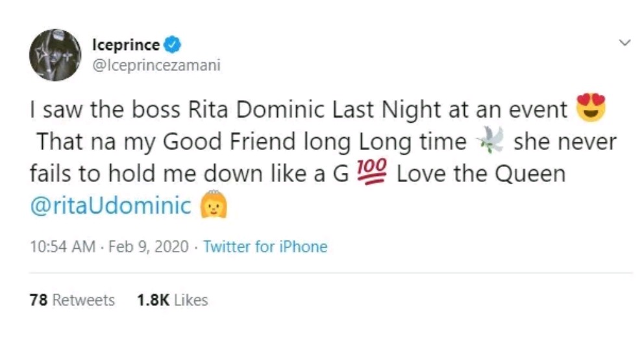This screenshot has width=644, height=360.
Task: Open the tweet options chevron menu
Action: tap(625, 43)
